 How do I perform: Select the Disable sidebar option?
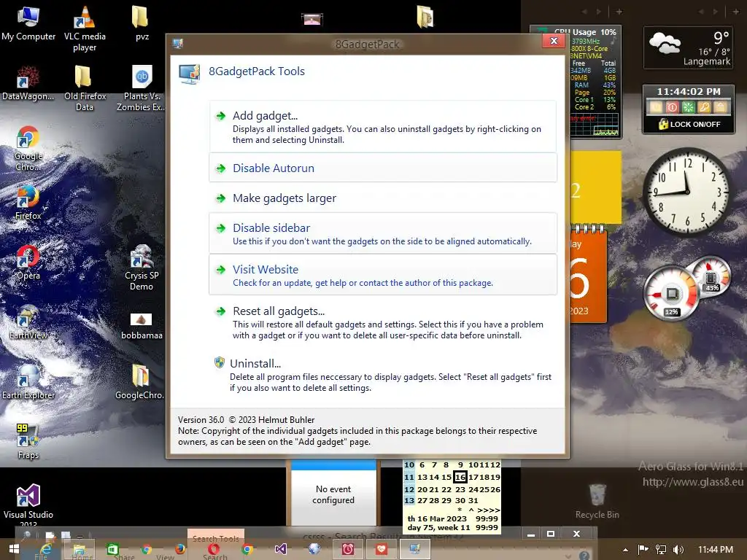coord(382,233)
